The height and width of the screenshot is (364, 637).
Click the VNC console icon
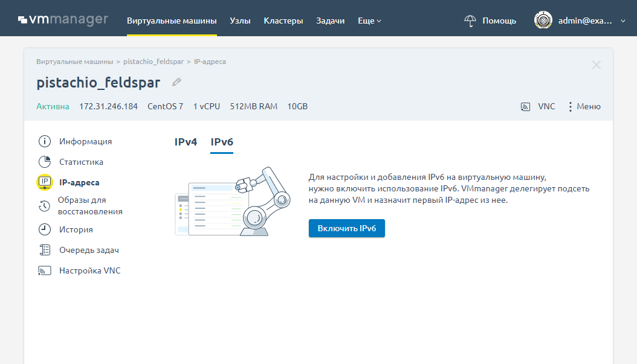point(525,107)
